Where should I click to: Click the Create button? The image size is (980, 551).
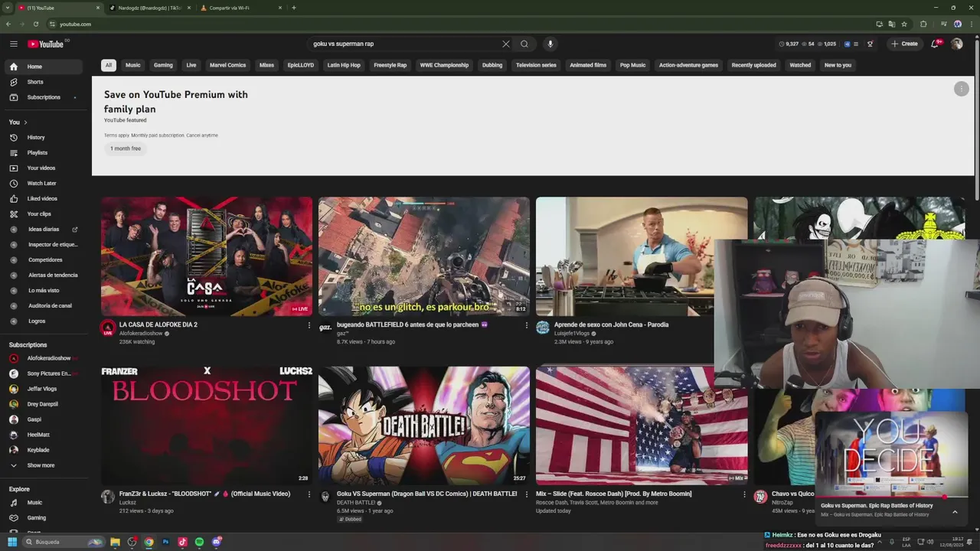904,44
